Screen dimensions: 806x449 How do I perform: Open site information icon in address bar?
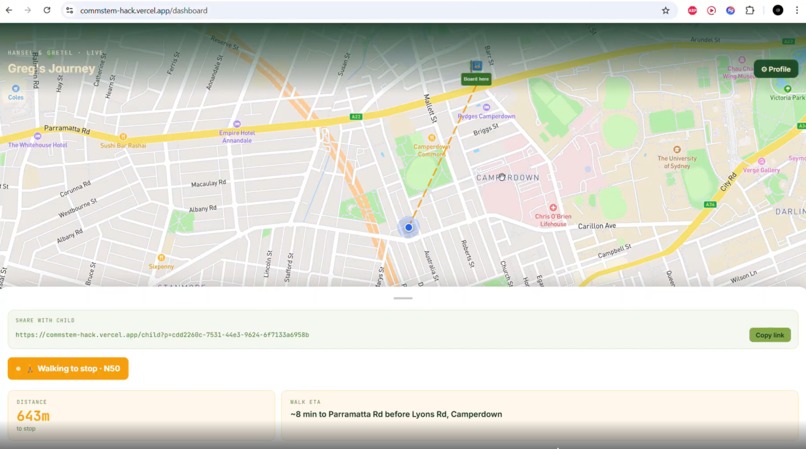[69, 10]
